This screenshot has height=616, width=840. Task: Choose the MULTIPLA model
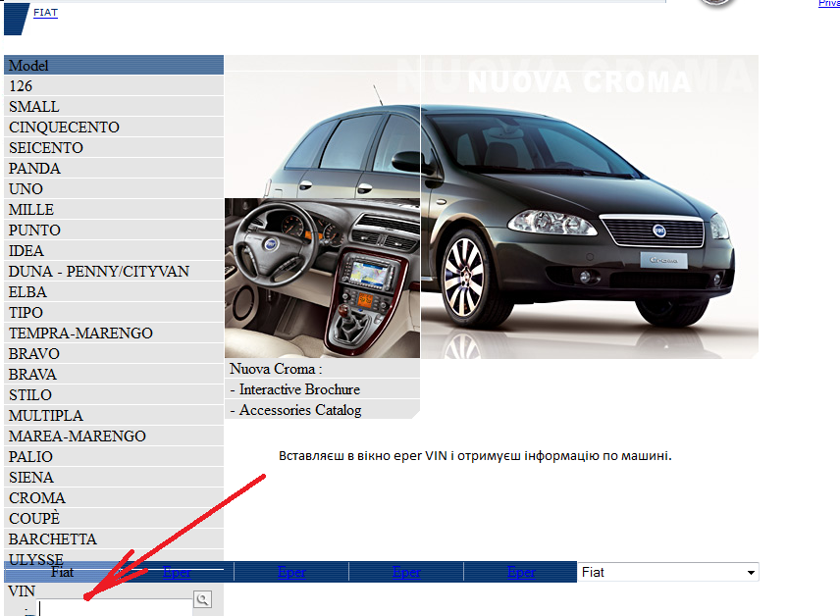point(46,416)
